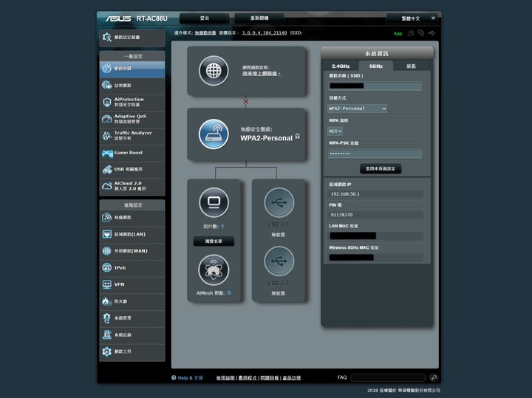Click the Product Registration footer link
The width and height of the screenshot is (532, 398).
[291, 378]
